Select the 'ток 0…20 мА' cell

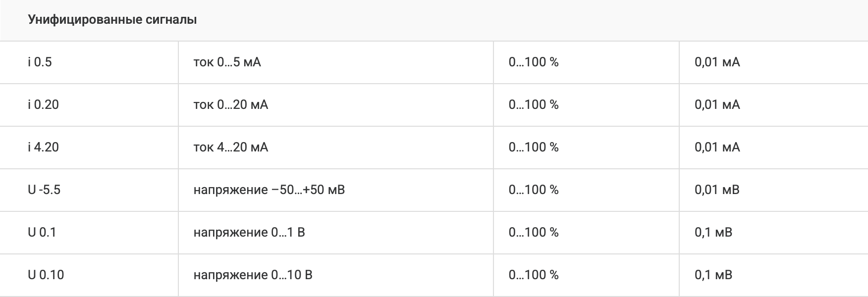tap(230, 105)
